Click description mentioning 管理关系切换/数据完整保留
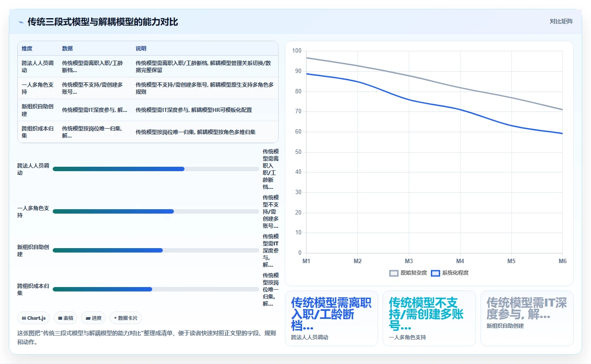The width and height of the screenshot is (591, 364). (205, 67)
